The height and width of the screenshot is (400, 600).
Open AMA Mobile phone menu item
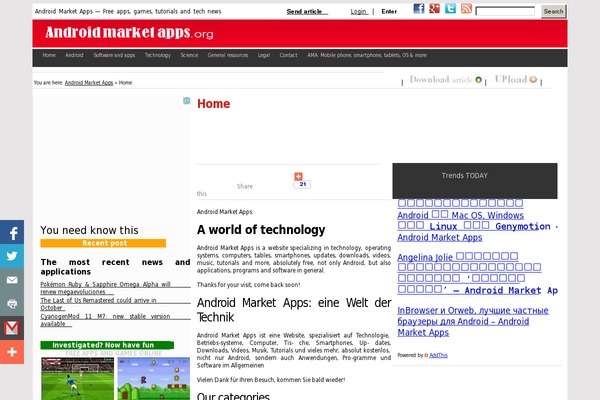tap(367, 55)
